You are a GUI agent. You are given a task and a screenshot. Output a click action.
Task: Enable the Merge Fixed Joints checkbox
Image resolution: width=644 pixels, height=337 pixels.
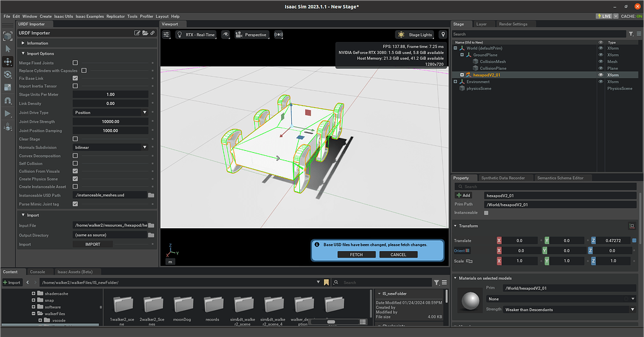pos(75,63)
